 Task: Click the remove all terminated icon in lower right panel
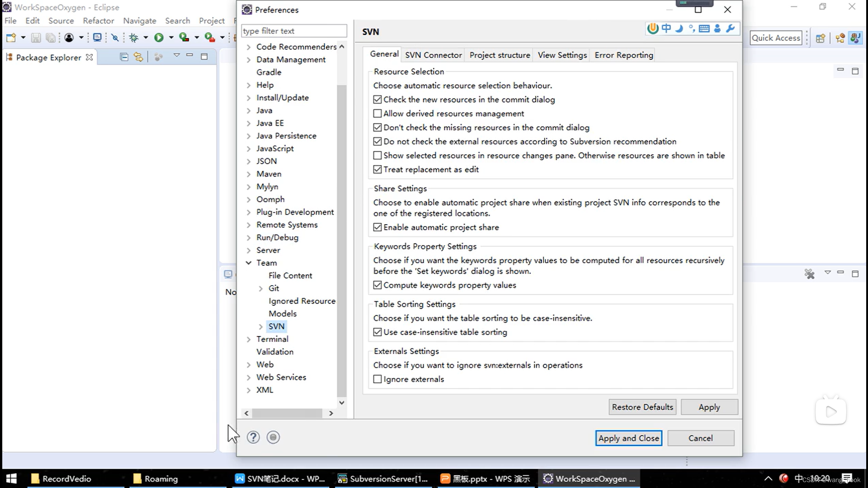(809, 274)
